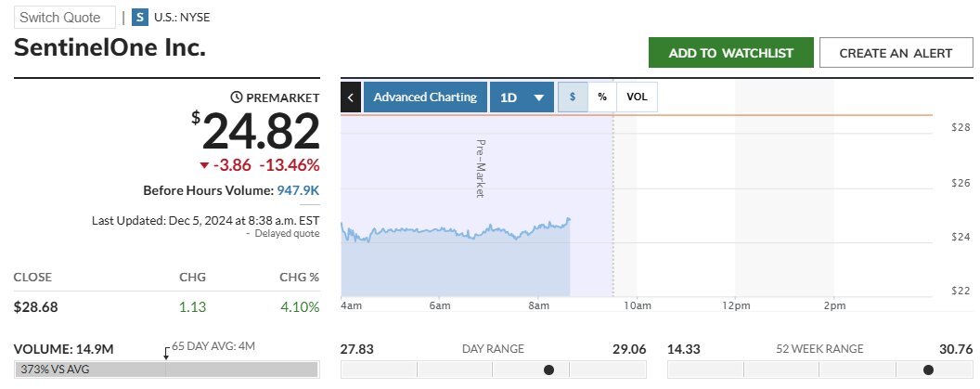Open Advanced Charting

tap(425, 97)
